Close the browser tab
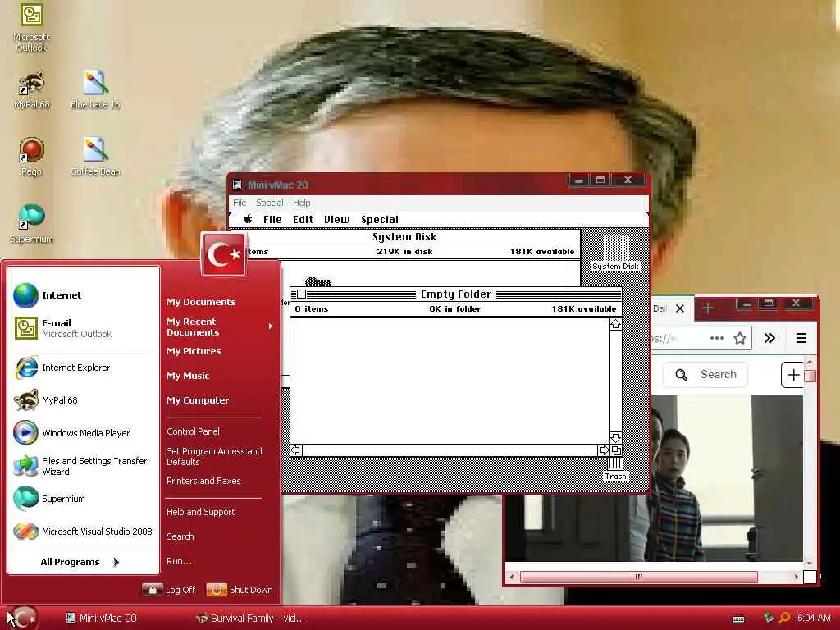 [680, 308]
